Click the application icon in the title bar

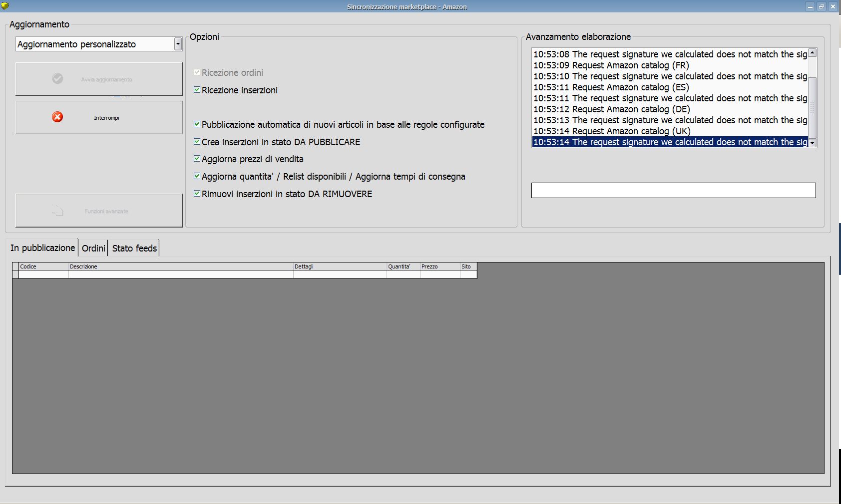click(x=5, y=6)
